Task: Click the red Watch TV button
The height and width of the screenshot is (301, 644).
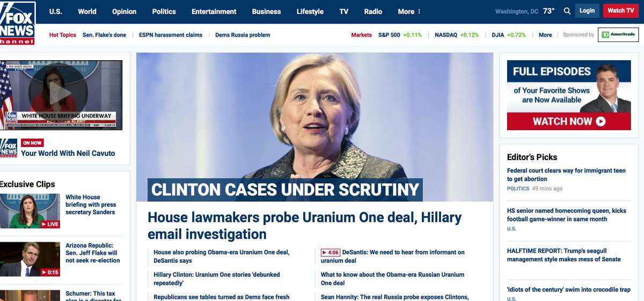Action: tap(621, 11)
